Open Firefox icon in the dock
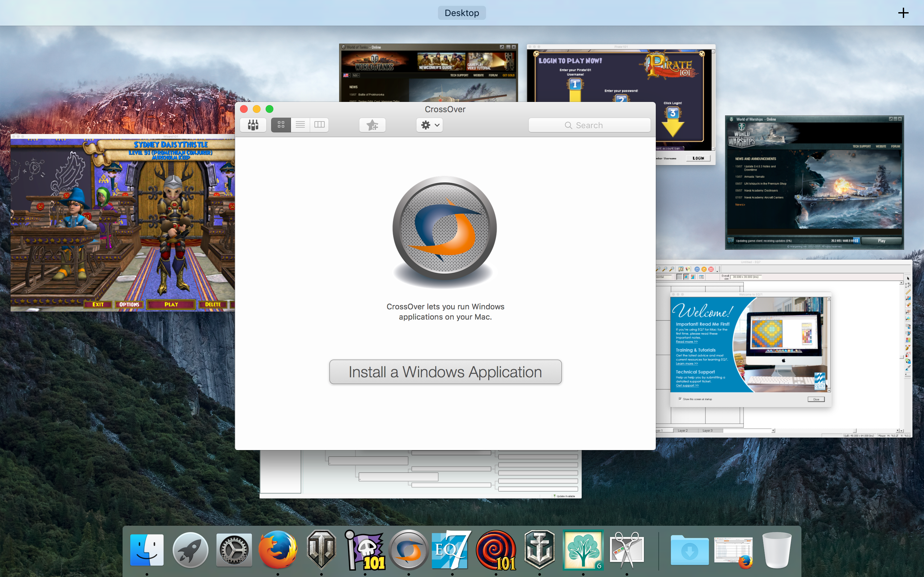This screenshot has height=577, width=924. (x=278, y=549)
